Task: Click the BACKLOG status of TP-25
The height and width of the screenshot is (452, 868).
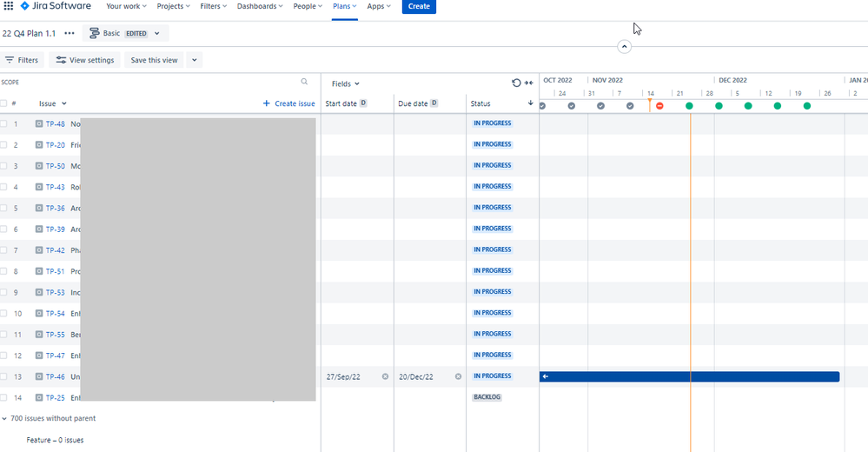Action: click(x=487, y=397)
